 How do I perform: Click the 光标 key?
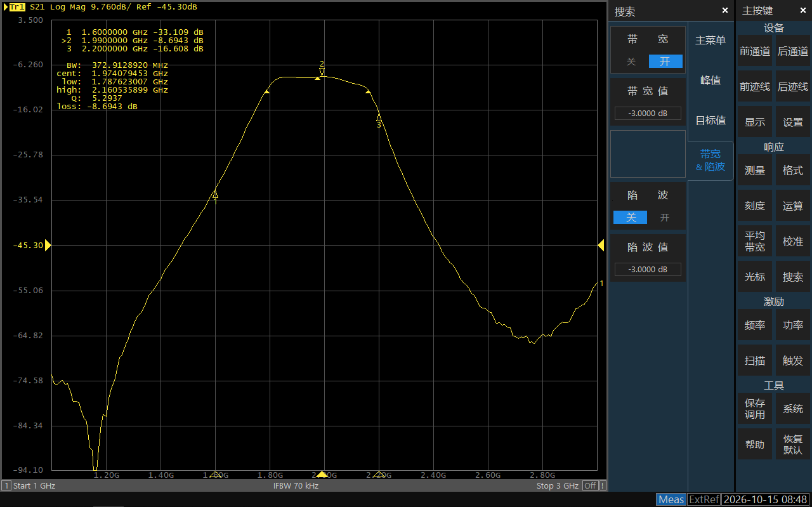(755, 277)
